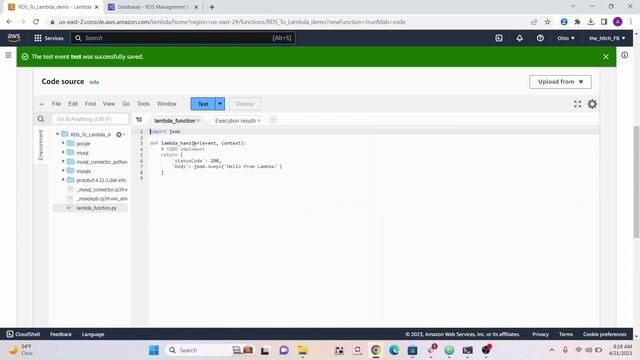Viewport: 640px width, 360px height.
Task: Open Cookie preferences in the footer
Action: [604, 334]
